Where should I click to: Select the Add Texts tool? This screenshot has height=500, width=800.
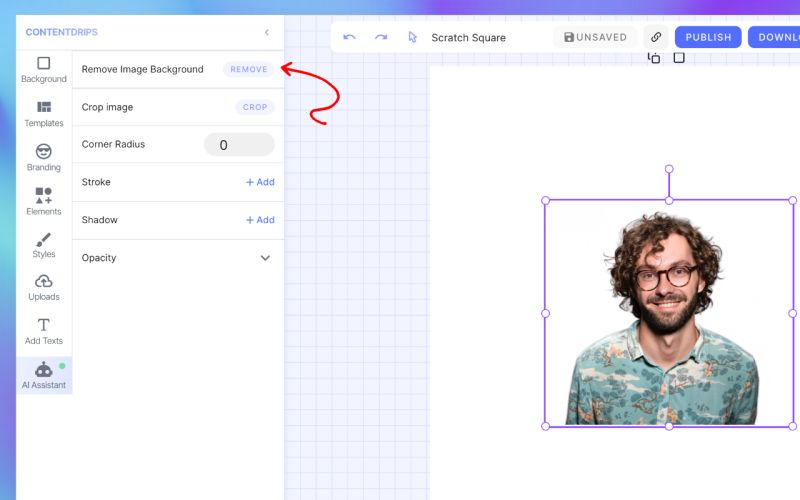click(44, 332)
